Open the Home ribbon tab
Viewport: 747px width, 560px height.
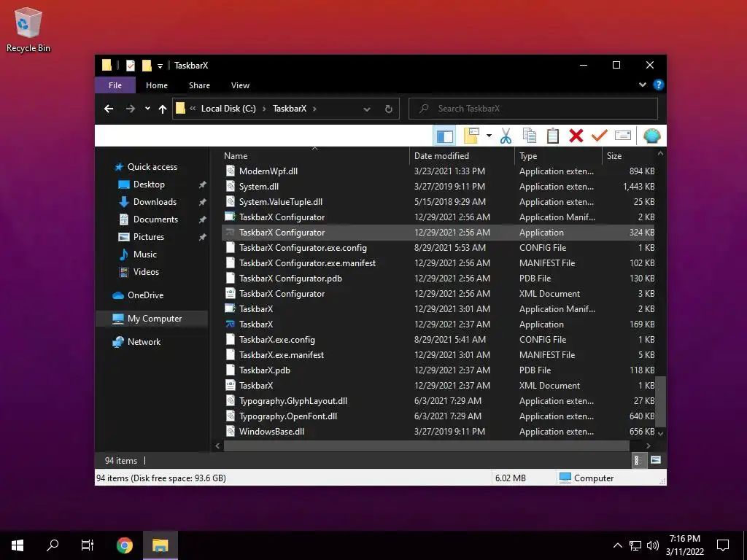coord(157,85)
